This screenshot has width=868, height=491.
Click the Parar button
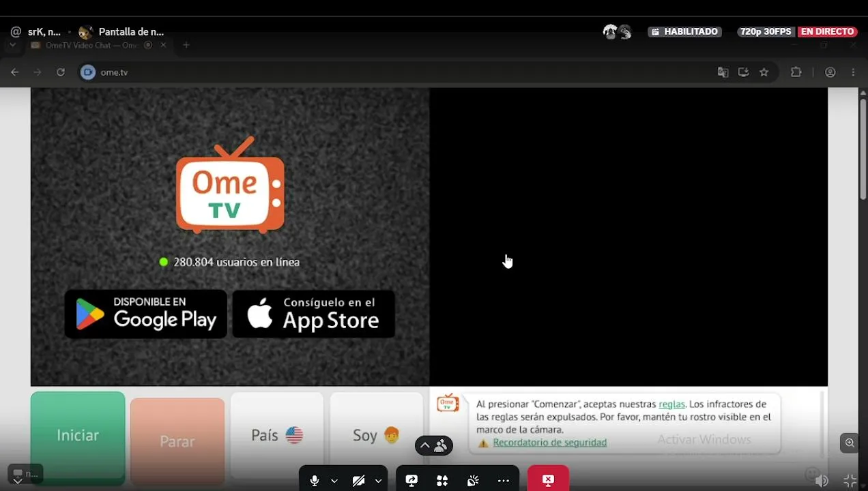[x=177, y=441]
